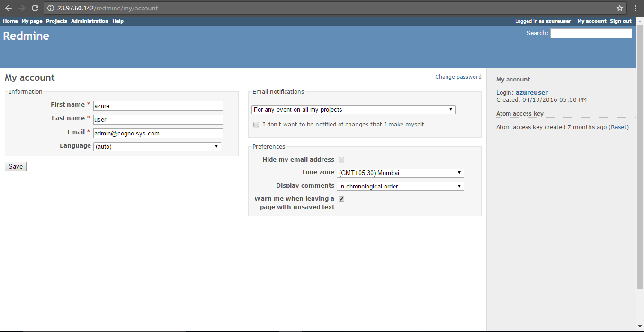Open email notifications event dropdown
This screenshot has height=332, width=644.
[353, 110]
